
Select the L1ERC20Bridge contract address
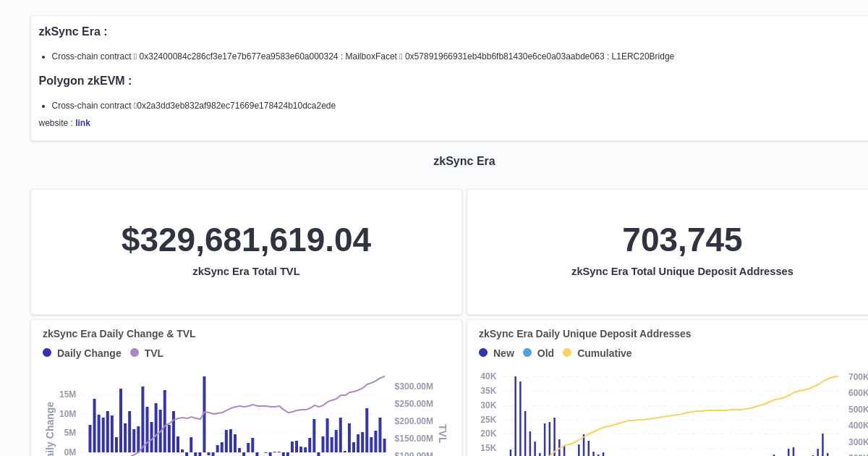coord(506,56)
